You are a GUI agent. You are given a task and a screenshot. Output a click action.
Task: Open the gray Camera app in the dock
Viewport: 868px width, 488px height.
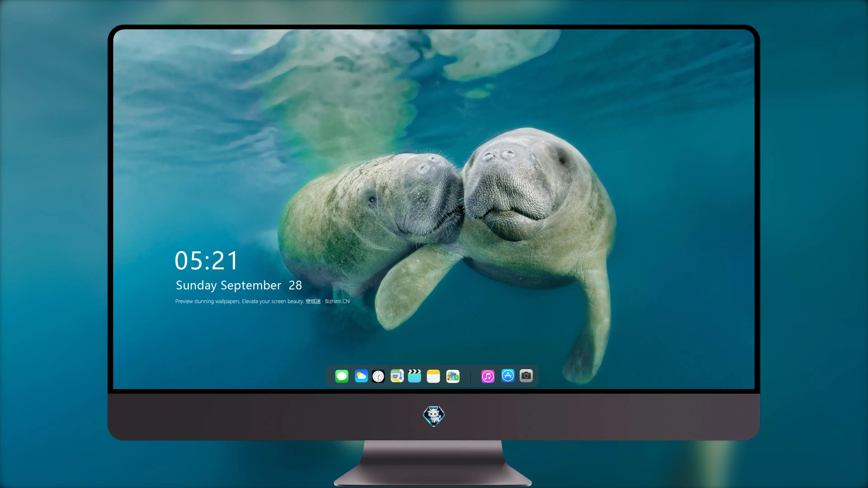click(x=526, y=375)
